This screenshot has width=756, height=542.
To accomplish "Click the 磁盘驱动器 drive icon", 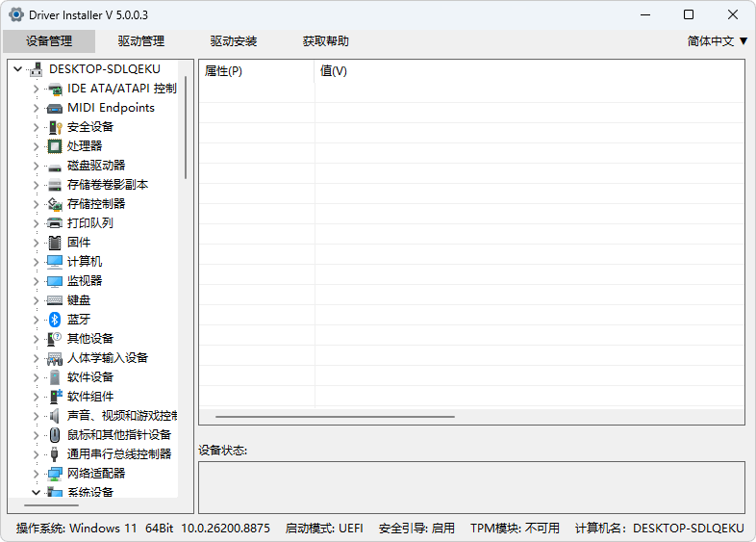I will tap(55, 167).
